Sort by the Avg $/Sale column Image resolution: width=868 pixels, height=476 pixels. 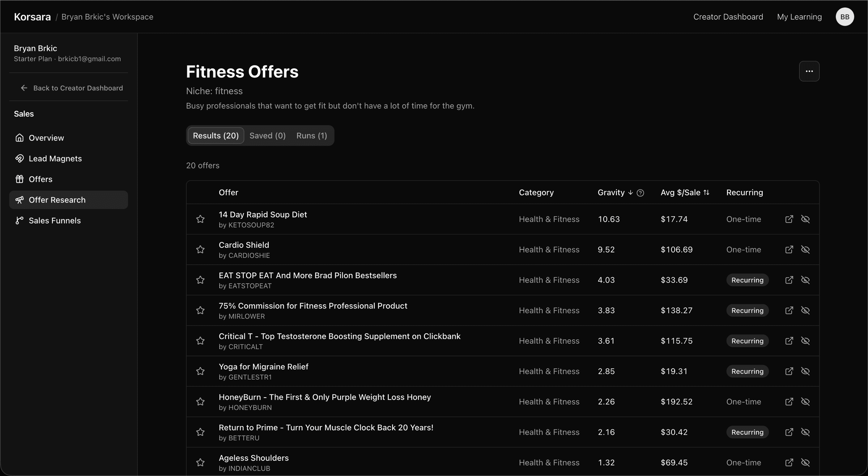(x=685, y=192)
